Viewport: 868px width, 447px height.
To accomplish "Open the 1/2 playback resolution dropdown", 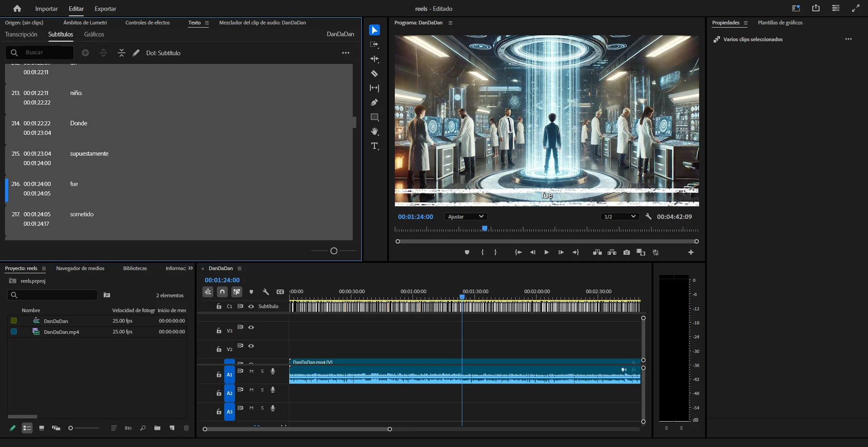I will tap(619, 217).
